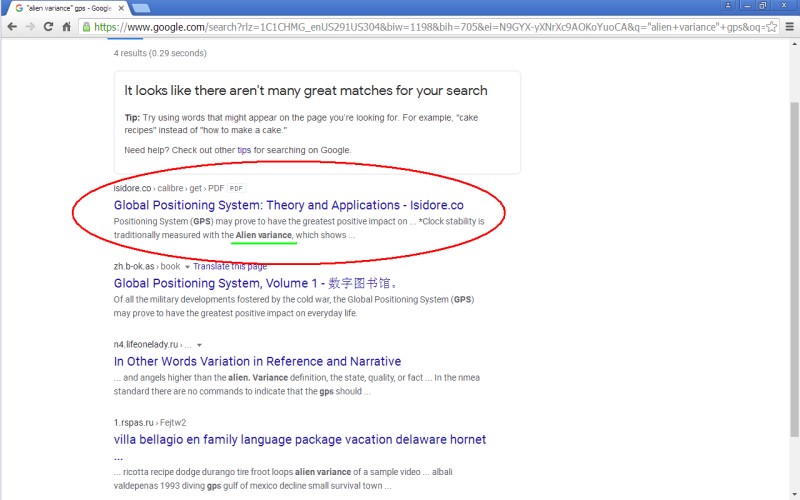The height and width of the screenshot is (500, 800).
Task: Click the Chrome profile user icon
Action: [728, 5]
